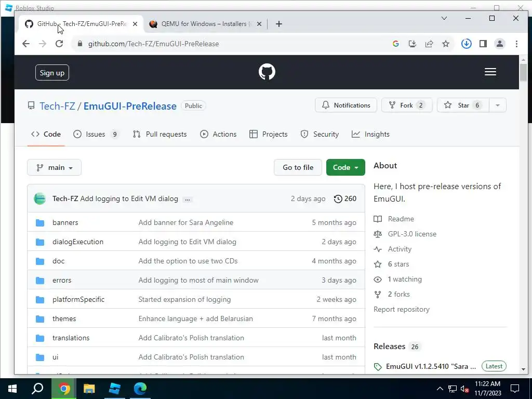Screen dimensions: 532x399
Task: Open the themes folder
Action: pos(64,319)
